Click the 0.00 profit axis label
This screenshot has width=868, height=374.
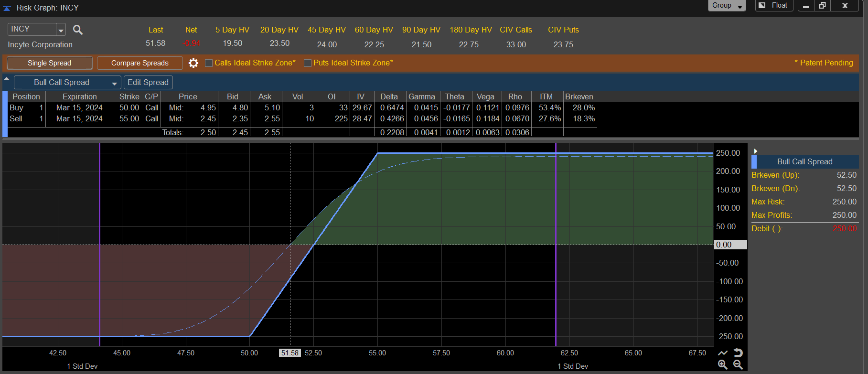coord(730,245)
